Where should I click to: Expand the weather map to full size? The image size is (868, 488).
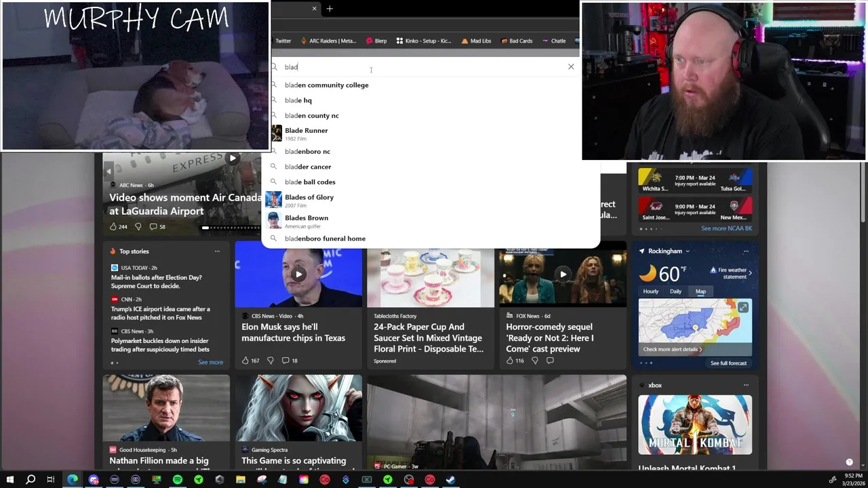743,308
